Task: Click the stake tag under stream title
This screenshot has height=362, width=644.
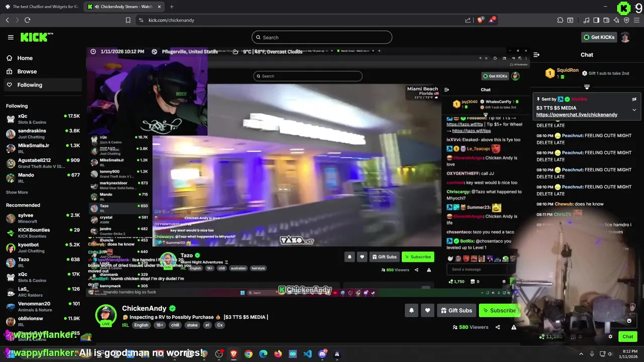Action: [192, 325]
